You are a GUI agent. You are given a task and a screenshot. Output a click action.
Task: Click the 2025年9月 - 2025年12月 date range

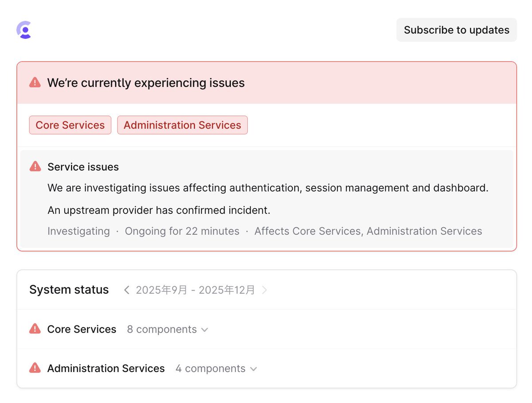pos(196,290)
